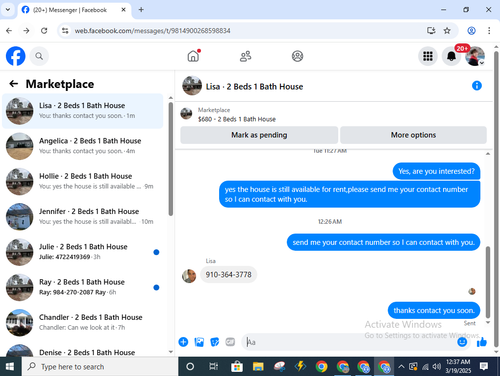Screen dimensions: 500x376
Task: Open File Explorer on taskbar
Action: point(258,366)
